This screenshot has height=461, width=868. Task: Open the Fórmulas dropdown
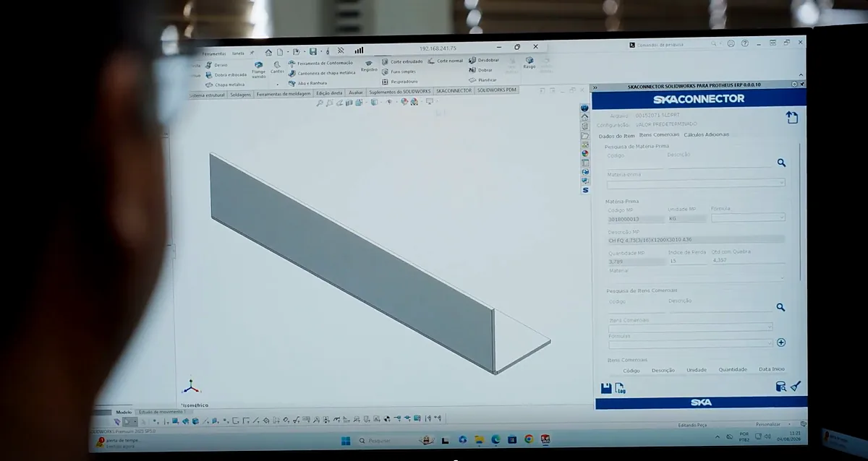[x=690, y=343]
